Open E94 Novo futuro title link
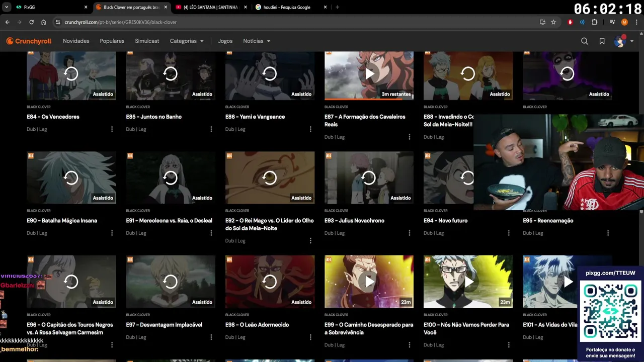 (445, 221)
